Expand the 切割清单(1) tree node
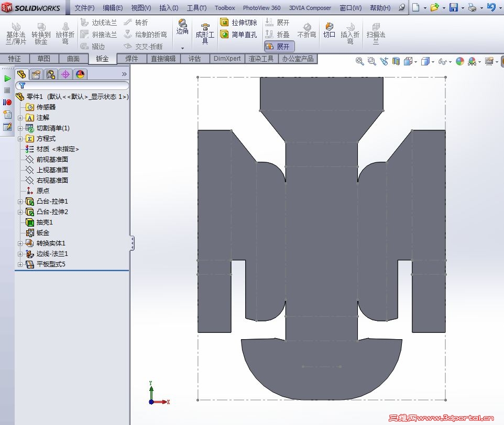 [x=20, y=128]
